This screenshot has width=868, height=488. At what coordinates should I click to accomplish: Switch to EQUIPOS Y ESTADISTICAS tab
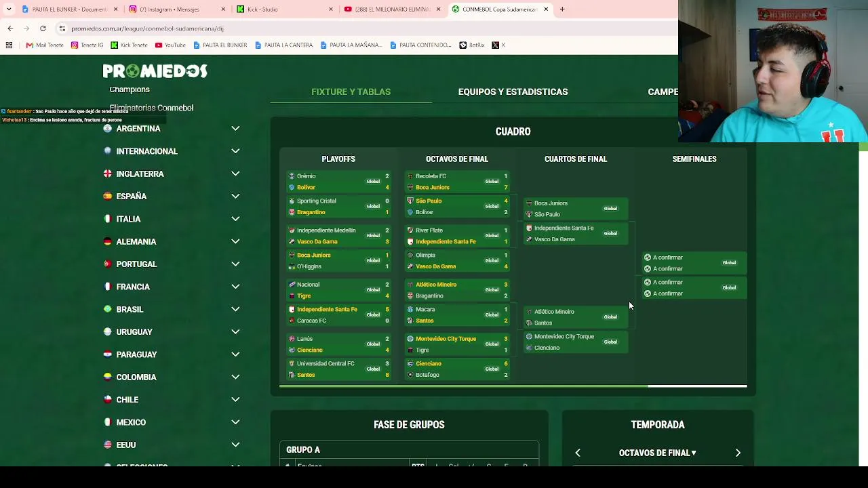(x=513, y=91)
